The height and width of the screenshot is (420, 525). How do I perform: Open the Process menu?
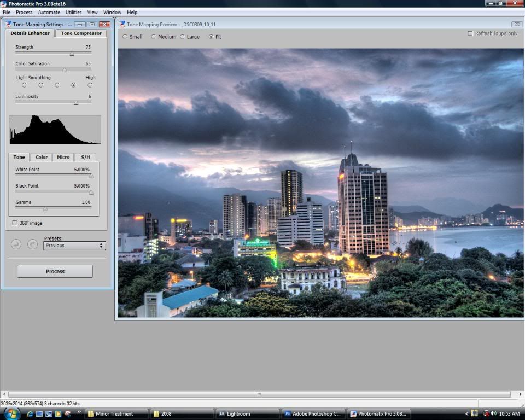pos(24,12)
